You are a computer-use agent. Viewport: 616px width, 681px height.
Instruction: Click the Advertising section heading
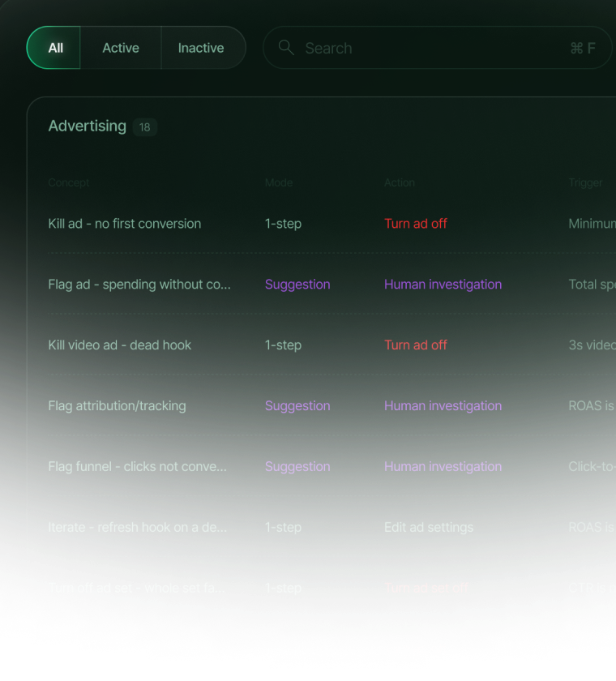[x=88, y=126]
